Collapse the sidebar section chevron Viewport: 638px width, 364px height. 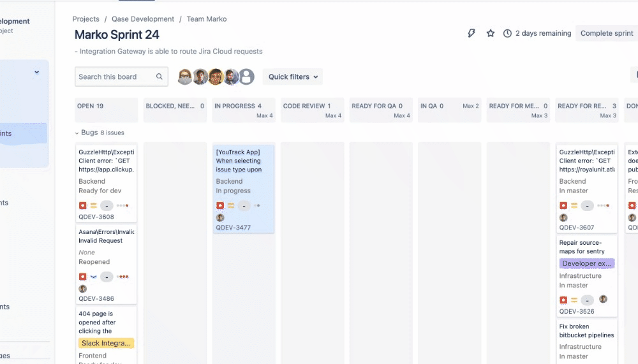coord(36,72)
